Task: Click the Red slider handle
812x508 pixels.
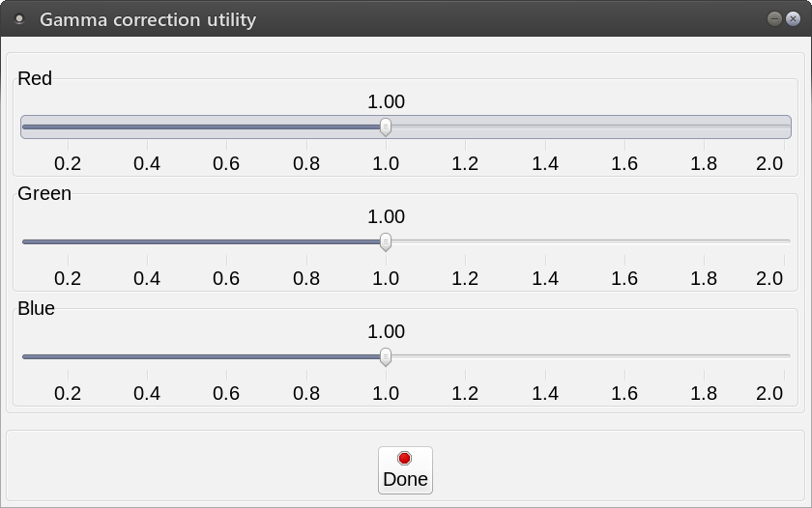Action: point(386,127)
